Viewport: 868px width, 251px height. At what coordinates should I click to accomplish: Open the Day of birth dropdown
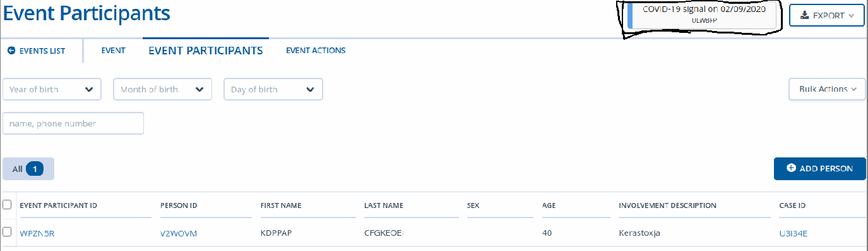[273, 89]
